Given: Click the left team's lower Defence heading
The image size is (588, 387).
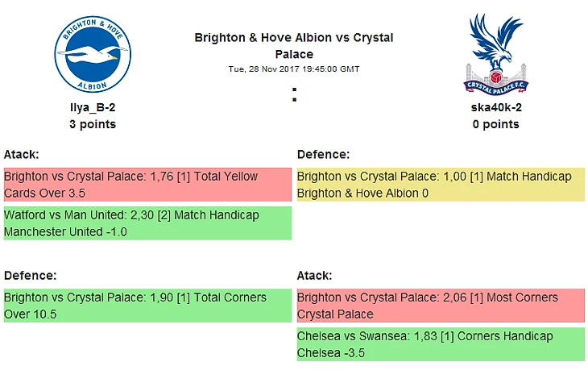Looking at the screenshot, I should (x=30, y=275).
